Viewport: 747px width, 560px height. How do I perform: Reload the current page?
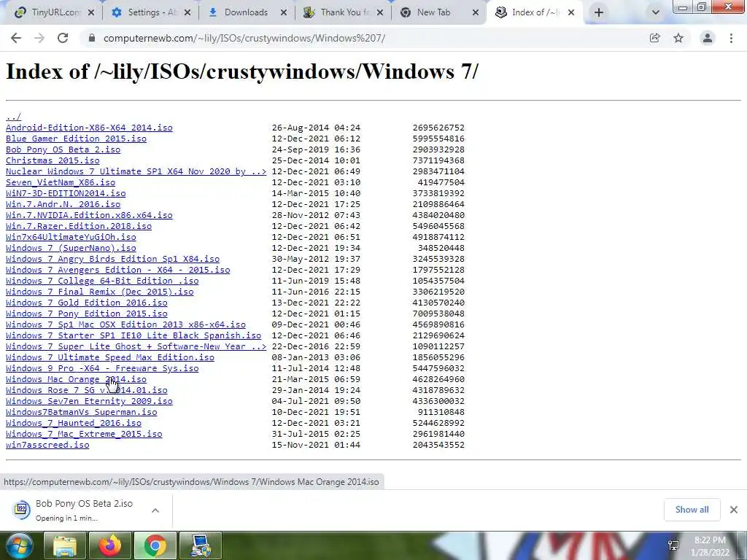click(63, 38)
